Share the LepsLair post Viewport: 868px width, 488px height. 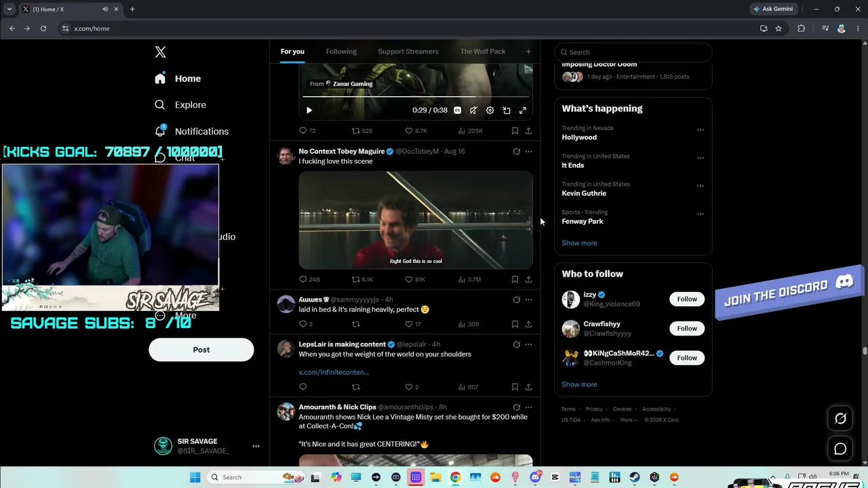[x=528, y=387]
